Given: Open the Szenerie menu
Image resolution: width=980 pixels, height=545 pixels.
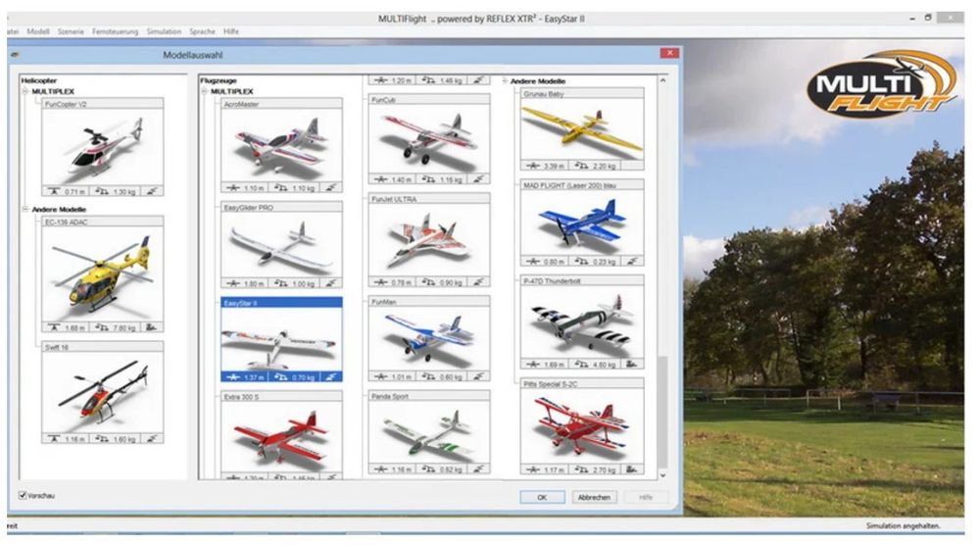Looking at the screenshot, I should [71, 31].
